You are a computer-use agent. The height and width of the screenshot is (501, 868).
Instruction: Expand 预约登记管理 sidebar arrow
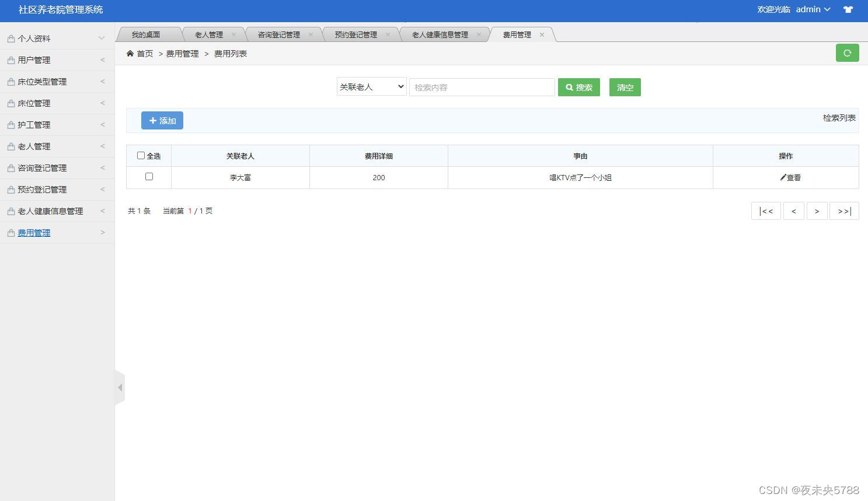tap(103, 189)
